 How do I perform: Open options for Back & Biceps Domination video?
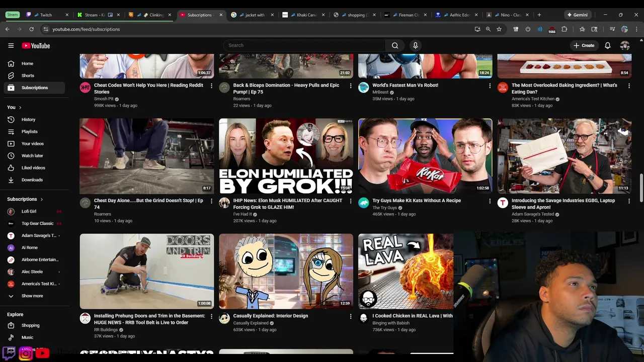351,86
